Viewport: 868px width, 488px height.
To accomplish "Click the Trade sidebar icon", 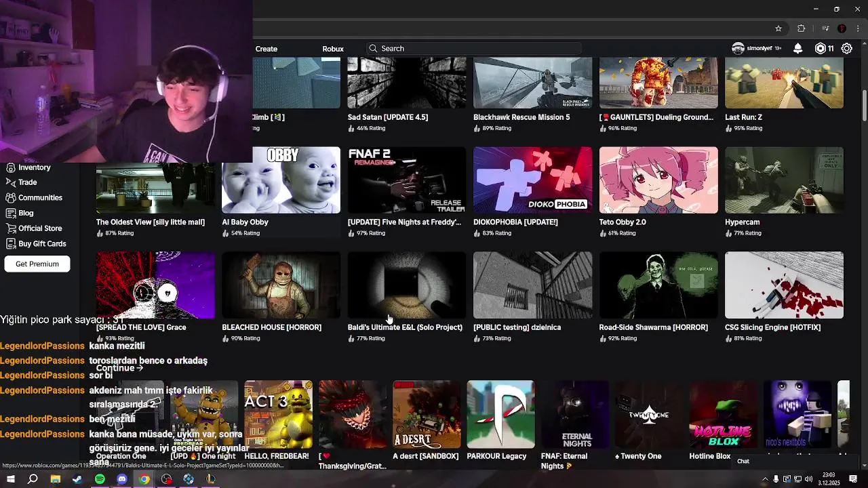I will 11,182.
